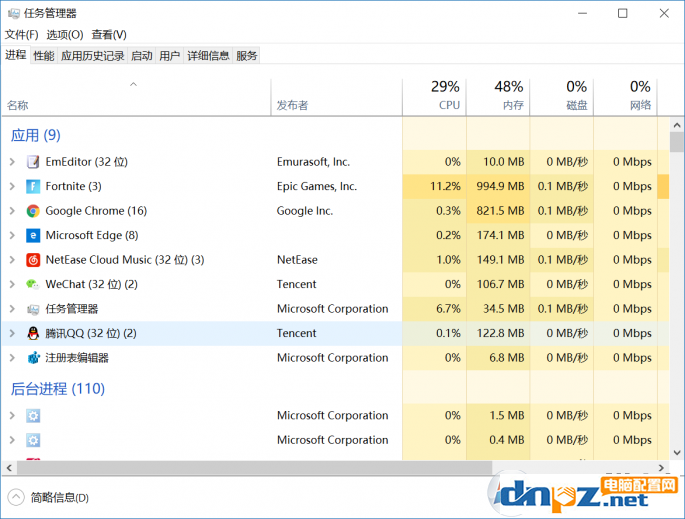Click the horizontal scrollbar thumb
Viewport: 685px width, 519px height.
(254, 468)
